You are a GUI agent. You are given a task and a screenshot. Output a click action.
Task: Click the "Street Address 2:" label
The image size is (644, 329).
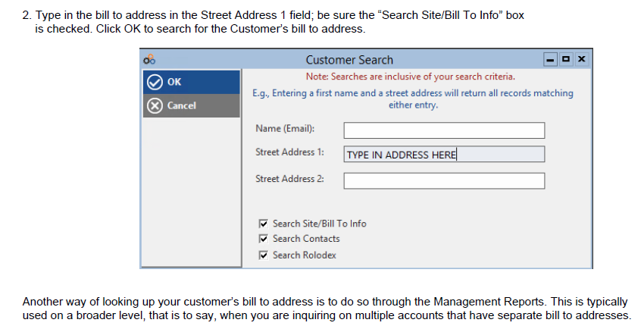(289, 178)
